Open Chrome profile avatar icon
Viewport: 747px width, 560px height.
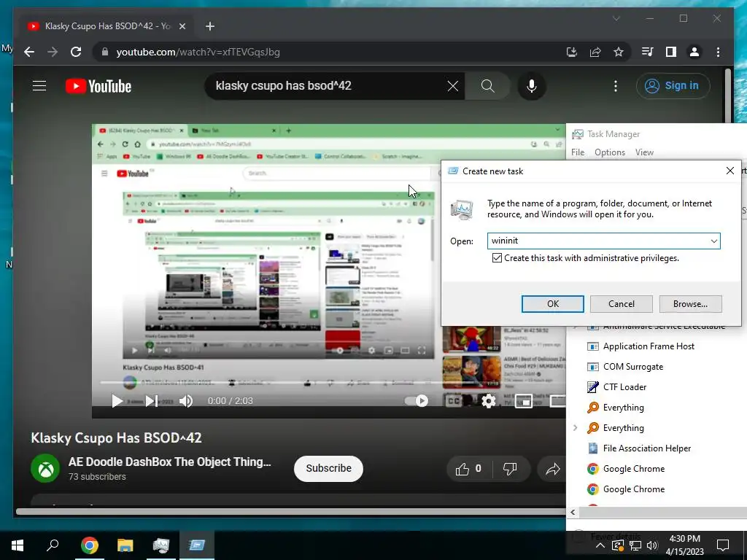694,52
